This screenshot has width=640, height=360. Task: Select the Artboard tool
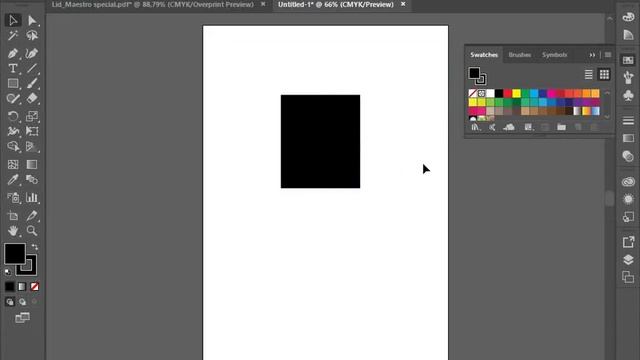point(13,216)
